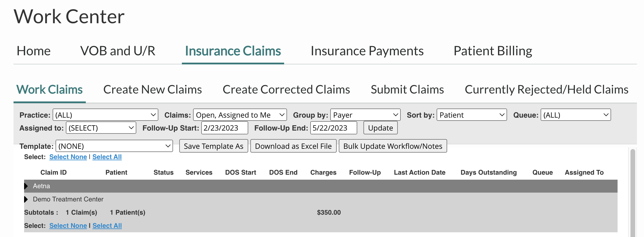Screen dimensions: 644x237
Task: Click the Select All link
Action: [107, 157]
